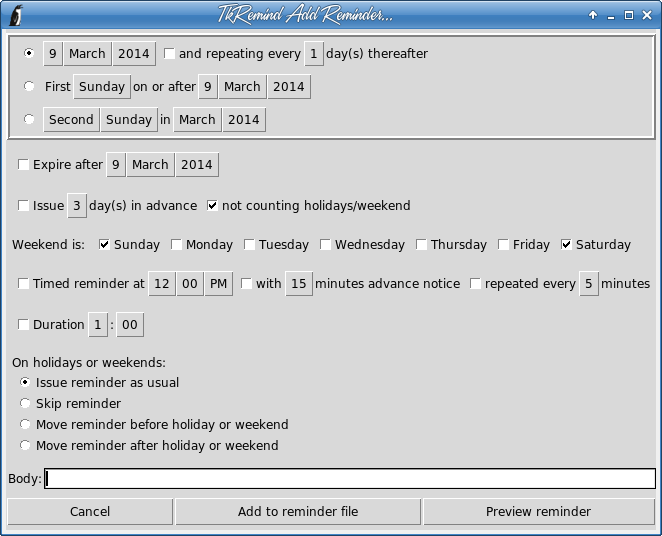
Task: Uncheck Saturday as weekend day
Action: (566, 244)
